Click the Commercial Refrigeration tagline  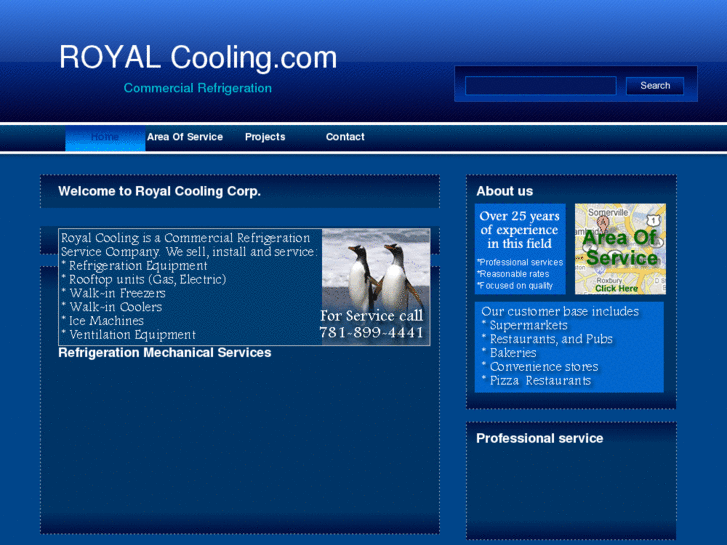click(x=198, y=88)
